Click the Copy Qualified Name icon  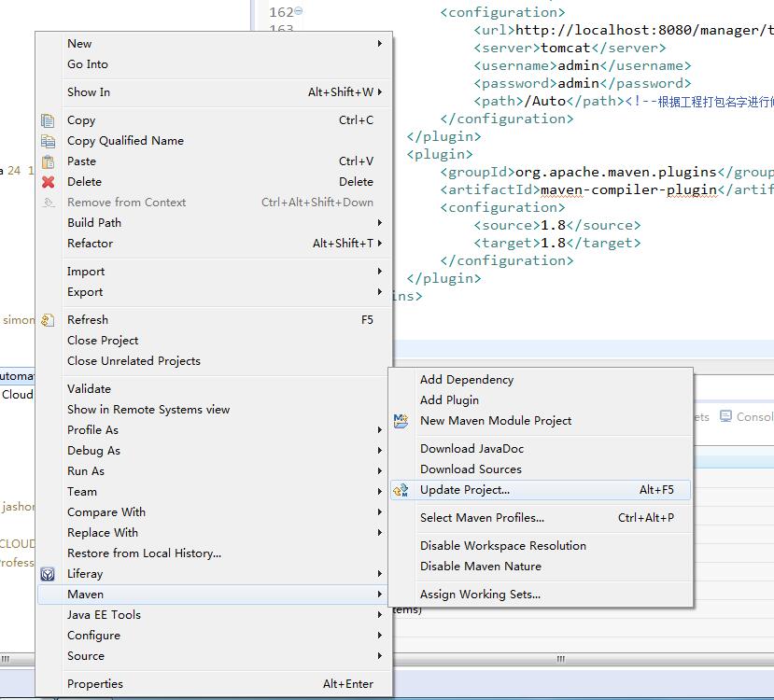(x=48, y=141)
